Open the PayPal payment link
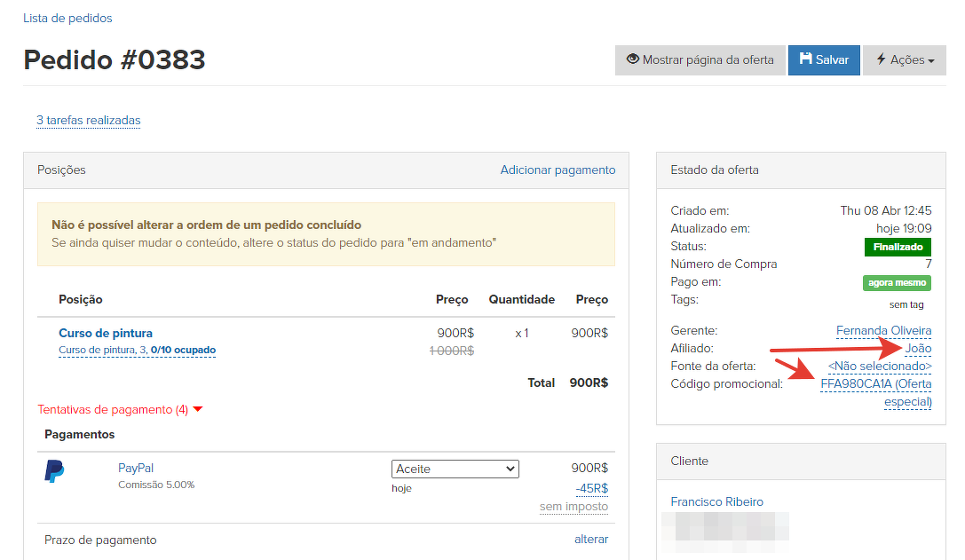 tap(136, 468)
